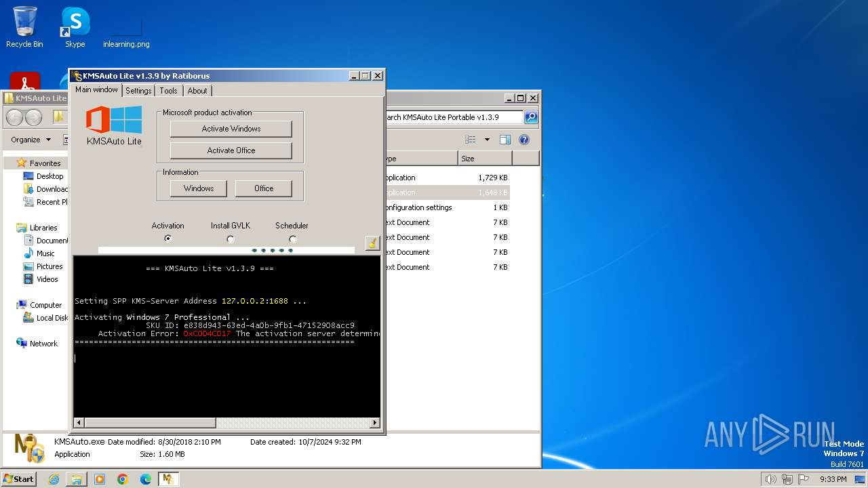Click the KMSAuto.exe file icon in details pane
Viewport: 868px width, 488px height.
(x=29, y=449)
